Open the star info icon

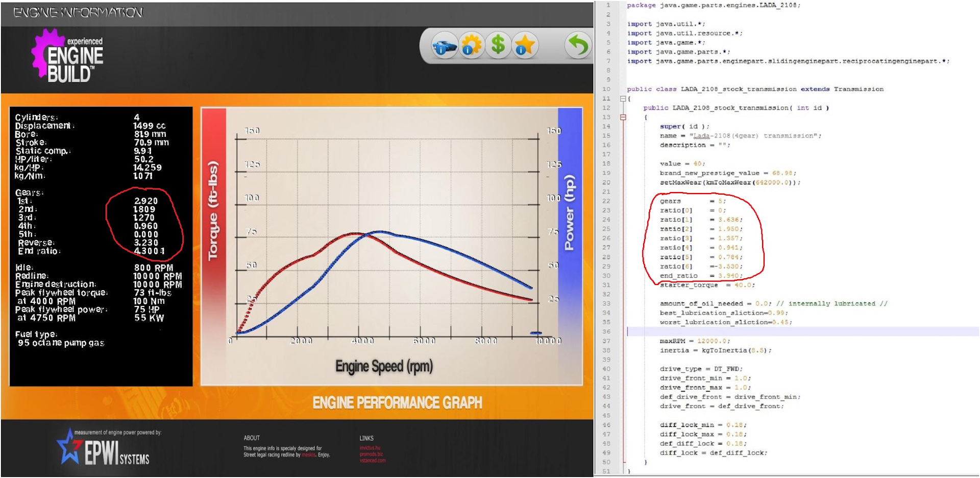525,46
